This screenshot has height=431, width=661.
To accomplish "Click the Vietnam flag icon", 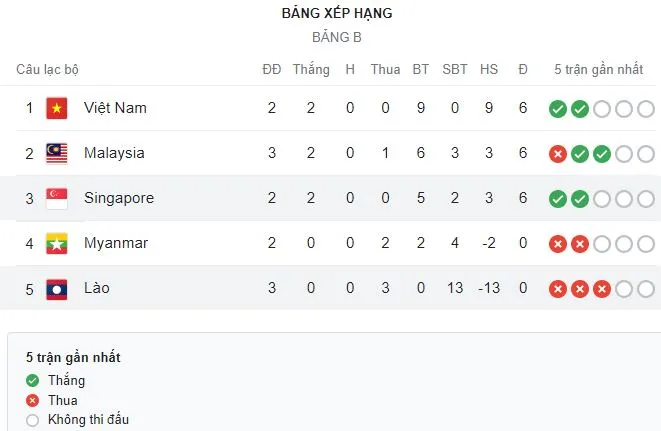I will click(56, 108).
